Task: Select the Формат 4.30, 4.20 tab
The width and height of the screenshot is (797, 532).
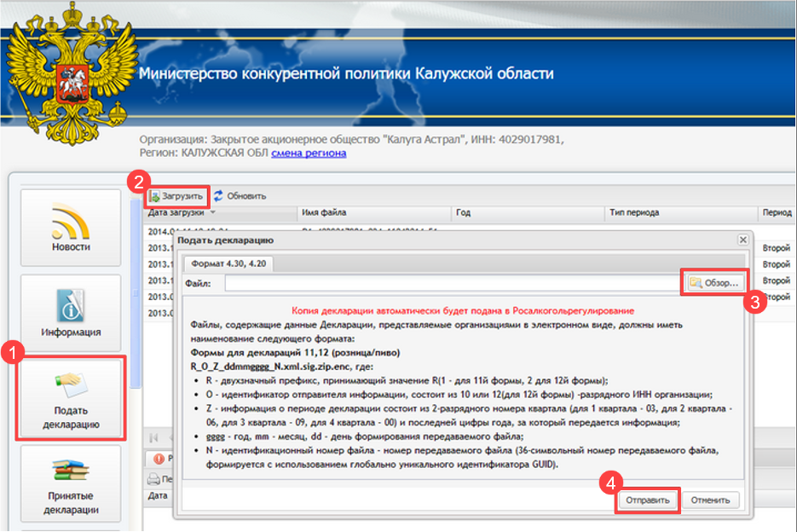Action: pyautogui.click(x=228, y=263)
